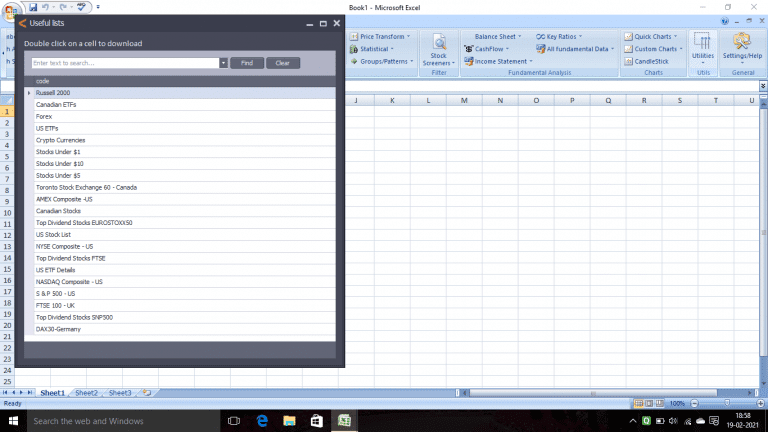This screenshot has height=432, width=768.
Task: Open the Custom Charts menu
Action: point(653,49)
